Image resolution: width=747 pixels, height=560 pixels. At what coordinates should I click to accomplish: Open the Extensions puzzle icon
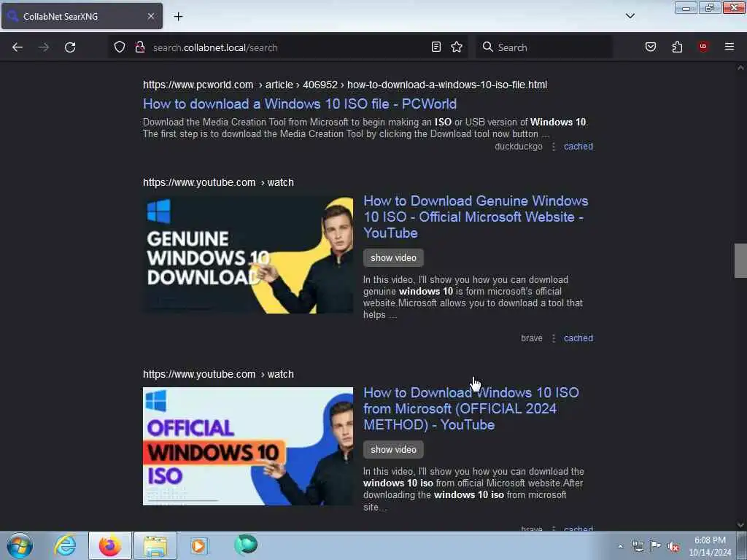coord(677,47)
